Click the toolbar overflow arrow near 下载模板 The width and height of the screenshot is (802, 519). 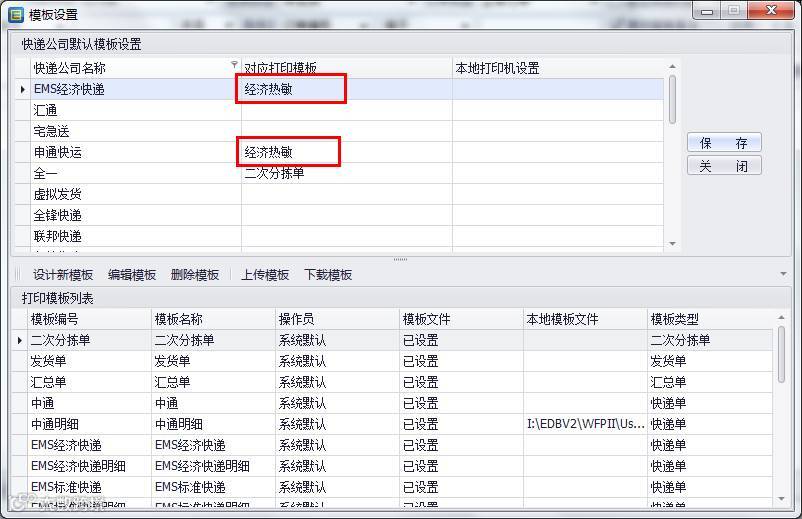pos(783,275)
